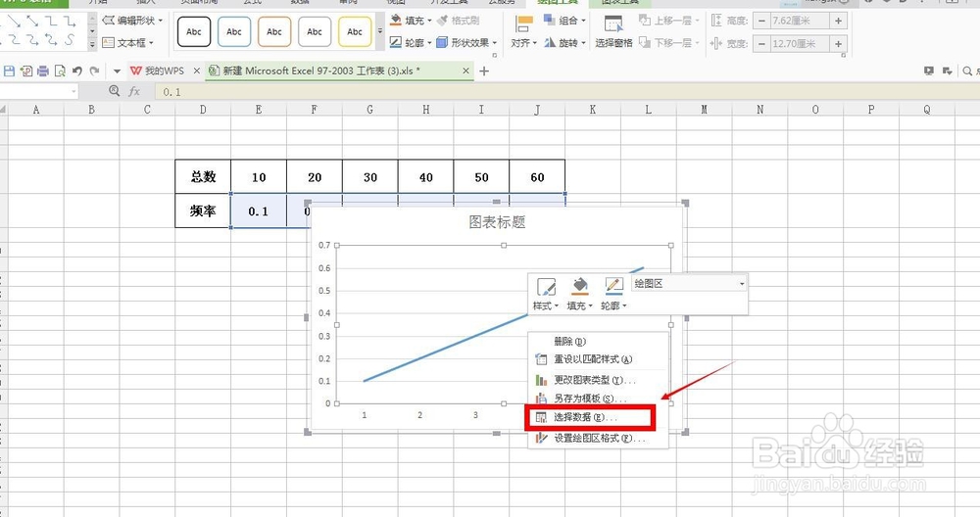Screen dimensions: 980x517
Task: Click the width icon beside 宽度
Action: click(x=716, y=44)
